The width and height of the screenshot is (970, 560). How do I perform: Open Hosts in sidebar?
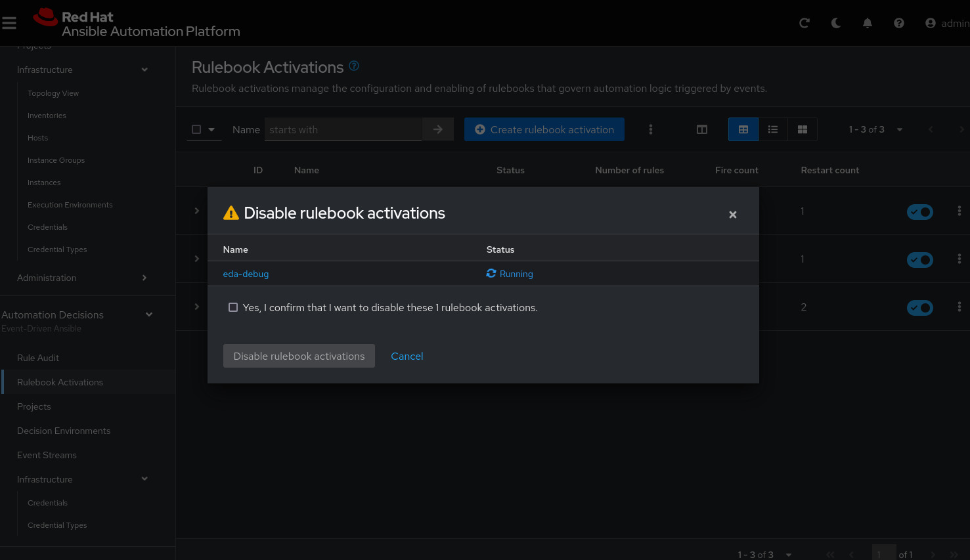tap(37, 138)
